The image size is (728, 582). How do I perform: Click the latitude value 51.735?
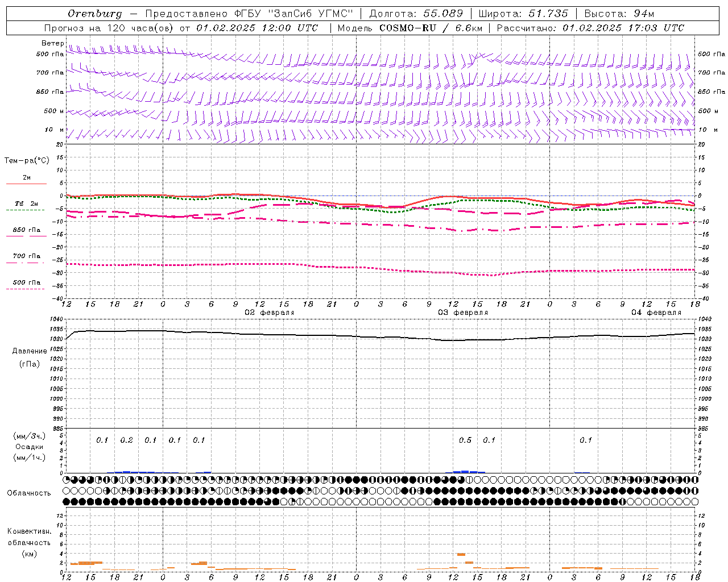coord(548,14)
